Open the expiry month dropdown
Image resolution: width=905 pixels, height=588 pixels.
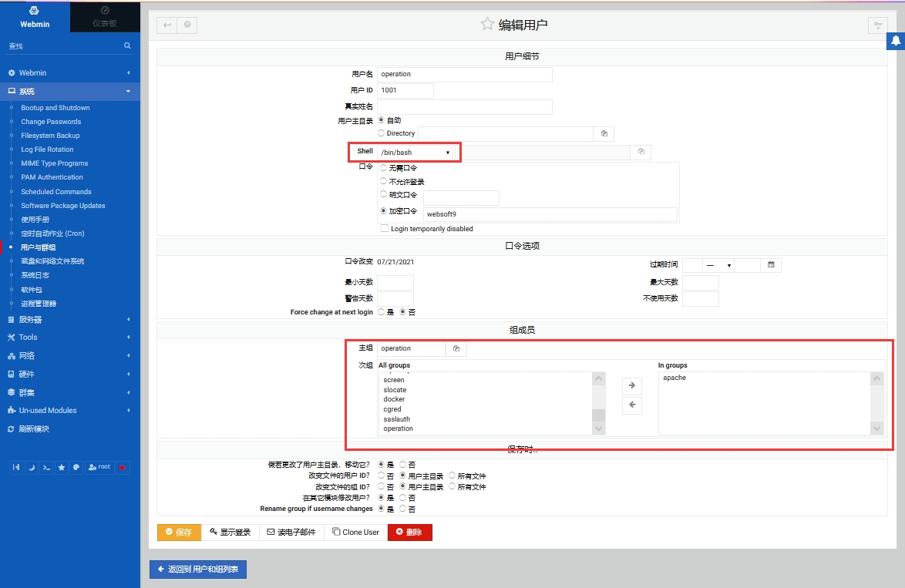718,266
